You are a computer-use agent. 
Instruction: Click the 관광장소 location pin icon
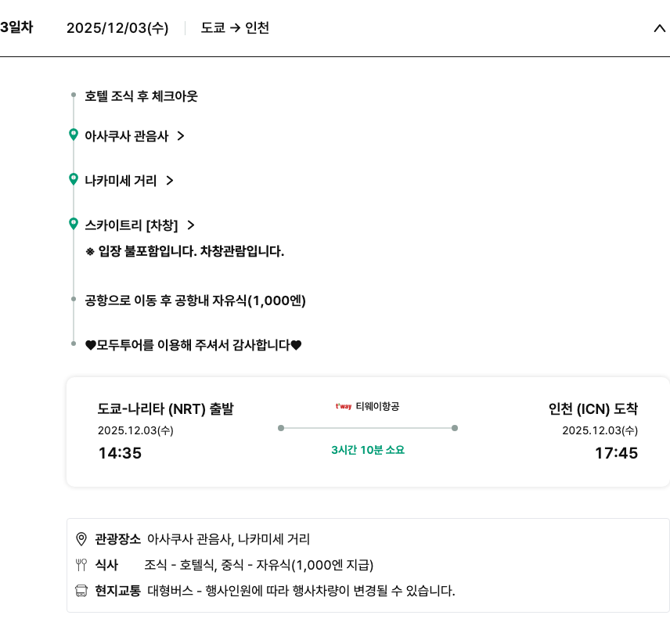[81, 539]
